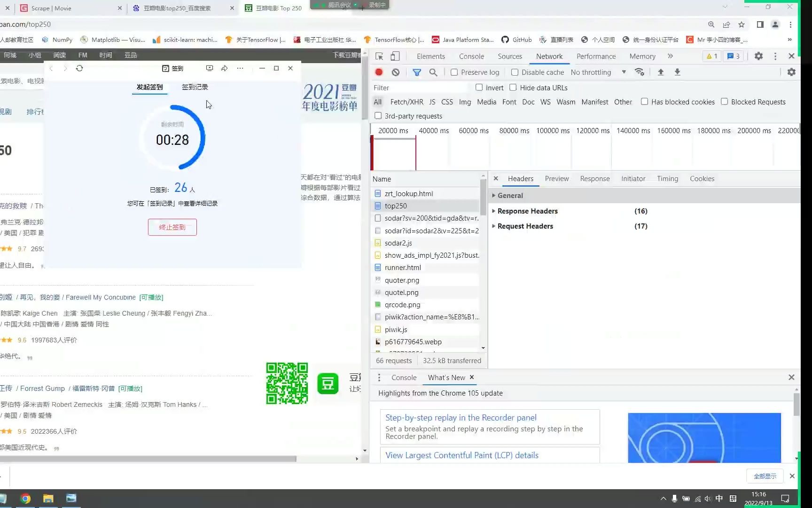Image resolution: width=812 pixels, height=508 pixels.
Task: Switch to the Sources panel tab
Action: [x=510, y=56]
